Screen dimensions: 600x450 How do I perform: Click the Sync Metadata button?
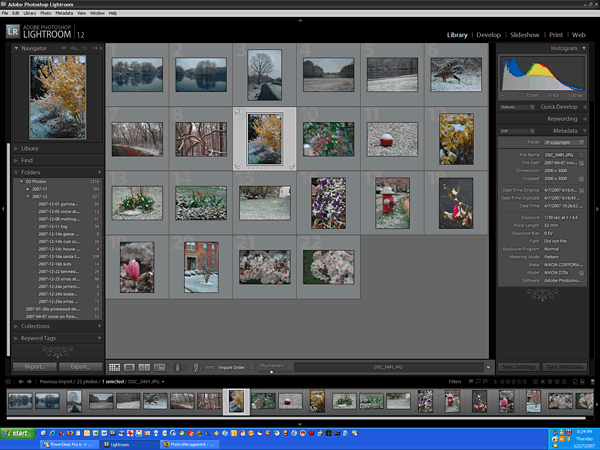(x=564, y=367)
